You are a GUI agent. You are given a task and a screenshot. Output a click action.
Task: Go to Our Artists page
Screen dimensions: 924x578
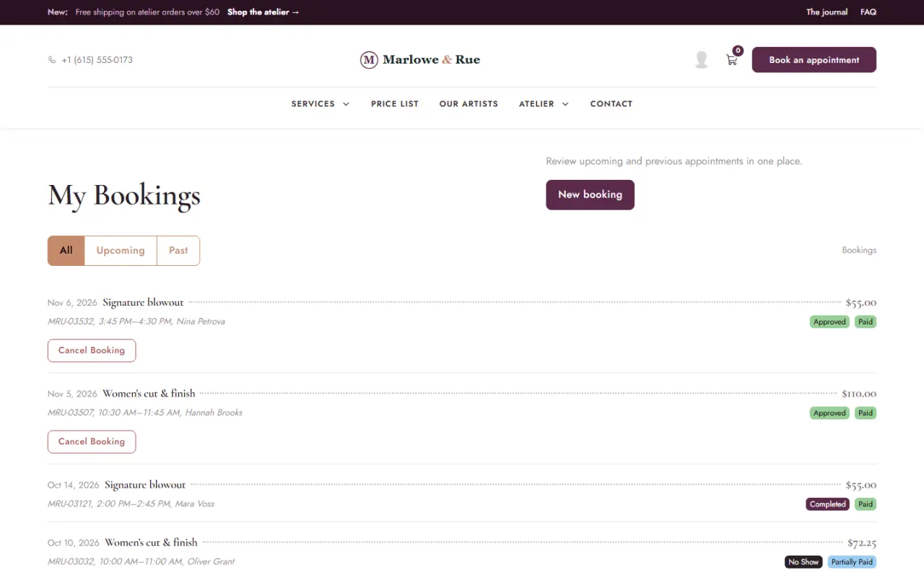[468, 104]
